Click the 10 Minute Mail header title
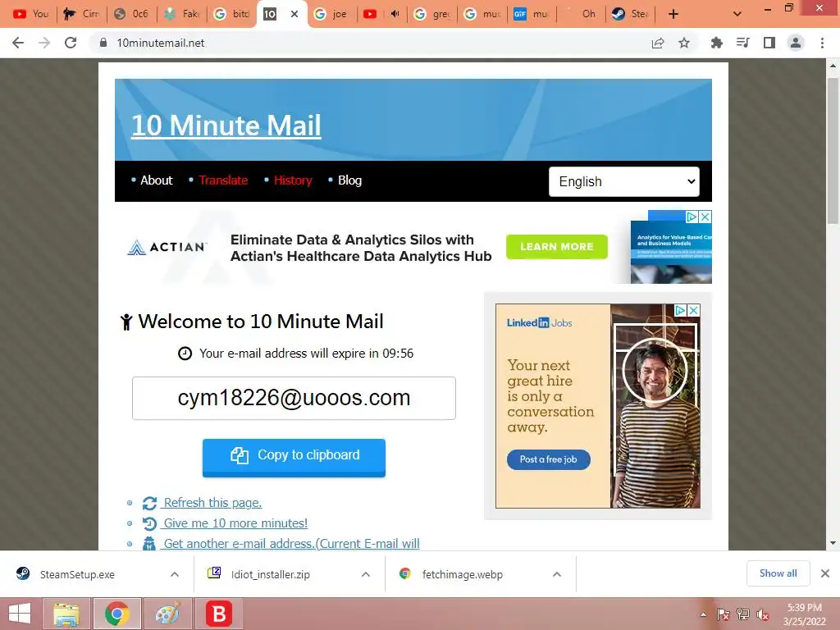 click(226, 126)
